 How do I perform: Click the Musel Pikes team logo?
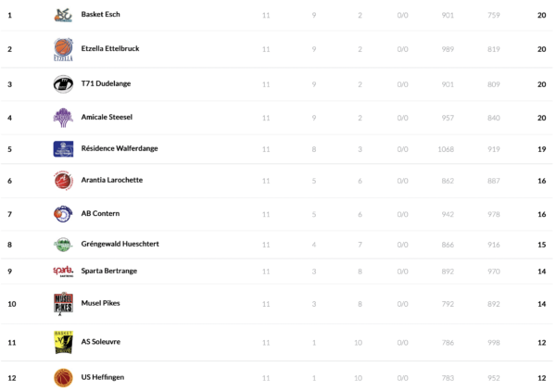point(63,303)
